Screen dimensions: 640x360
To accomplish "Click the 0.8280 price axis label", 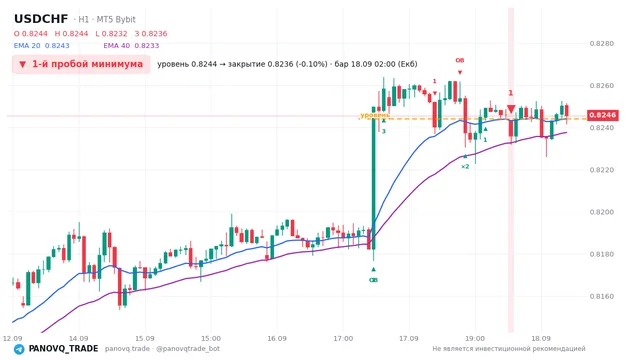I will 602,44.
